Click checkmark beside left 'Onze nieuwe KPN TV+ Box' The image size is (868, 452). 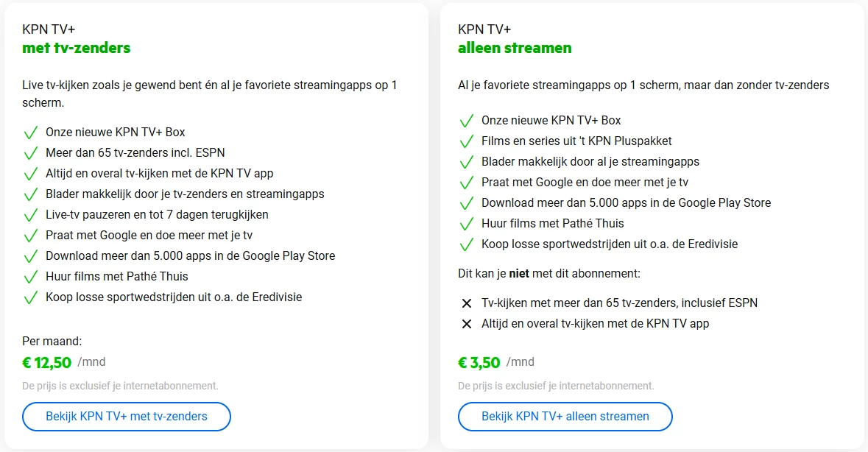tap(30, 133)
